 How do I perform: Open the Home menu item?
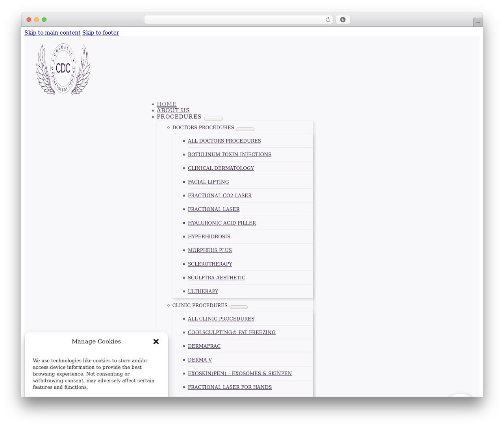coord(167,104)
